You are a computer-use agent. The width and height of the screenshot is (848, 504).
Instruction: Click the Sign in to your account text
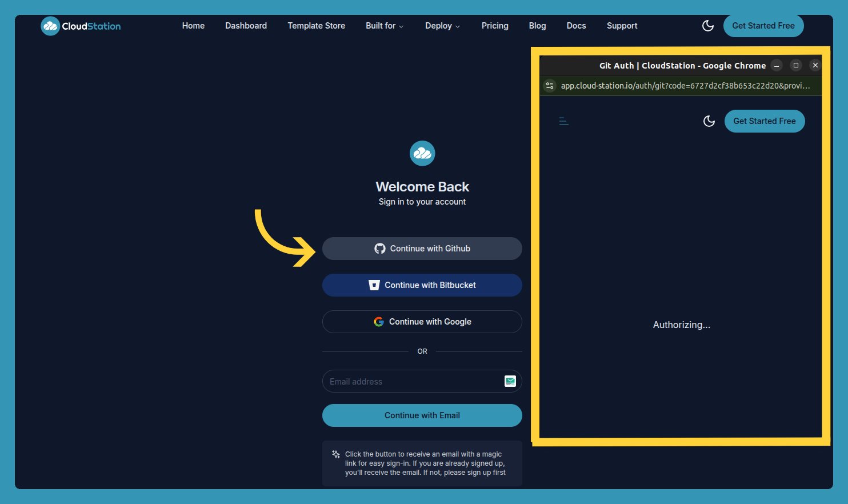point(422,202)
